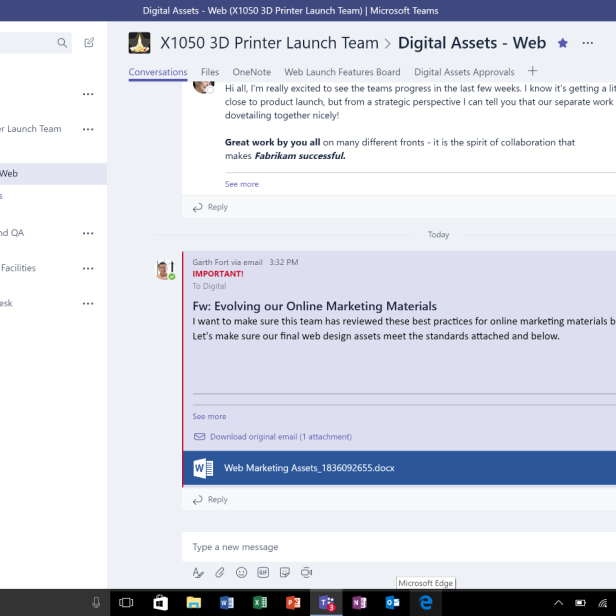Click the Teams taskbar icon
Viewport: 616px width, 616px height.
tap(326, 603)
